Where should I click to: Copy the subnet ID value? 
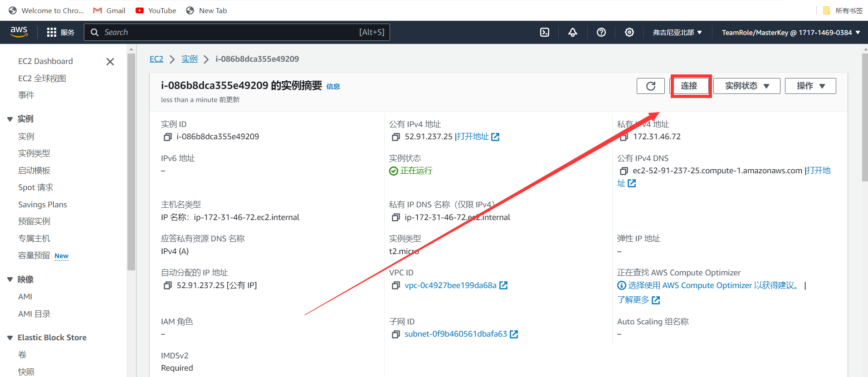click(x=396, y=334)
